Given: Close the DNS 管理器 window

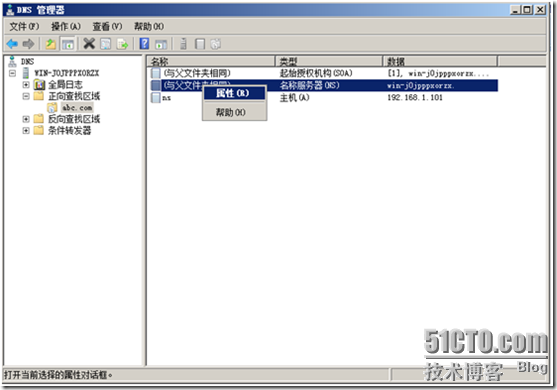Looking at the screenshot, I should [540, 10].
